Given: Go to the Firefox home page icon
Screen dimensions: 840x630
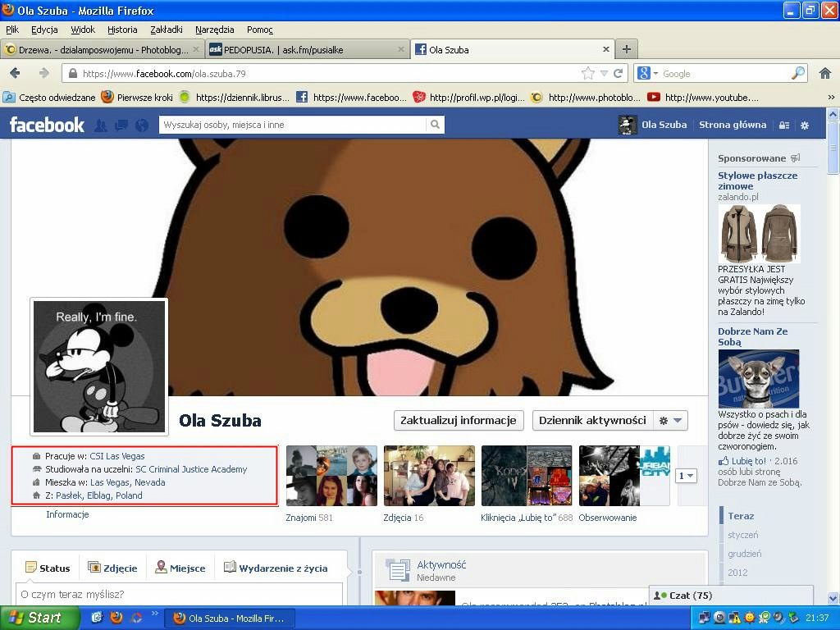Looking at the screenshot, I should coord(825,73).
